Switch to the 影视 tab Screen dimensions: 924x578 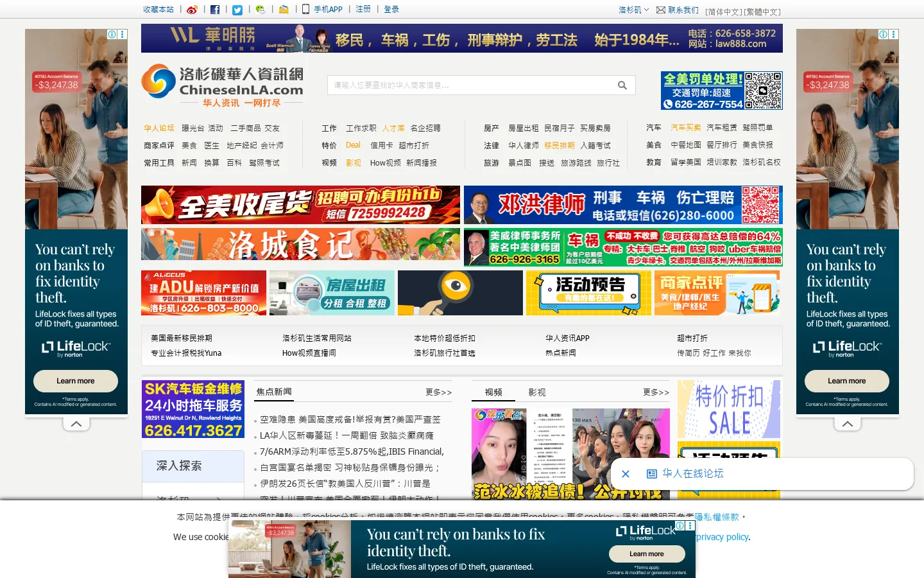coord(537,392)
